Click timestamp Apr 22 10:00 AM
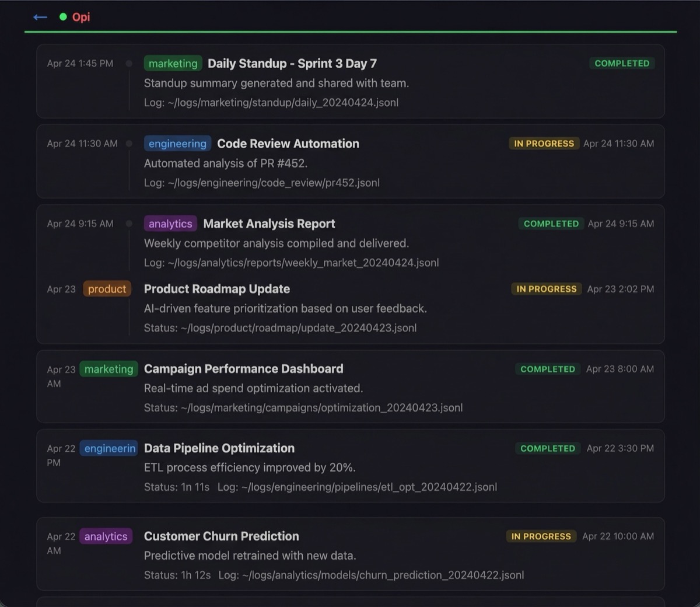Image resolution: width=700 pixels, height=607 pixels. (618, 536)
